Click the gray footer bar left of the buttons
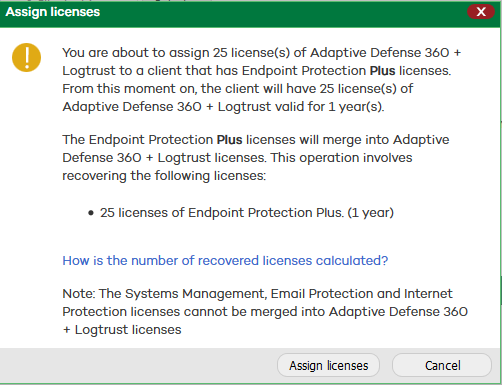Screen dimensions: 502x385 (138, 365)
